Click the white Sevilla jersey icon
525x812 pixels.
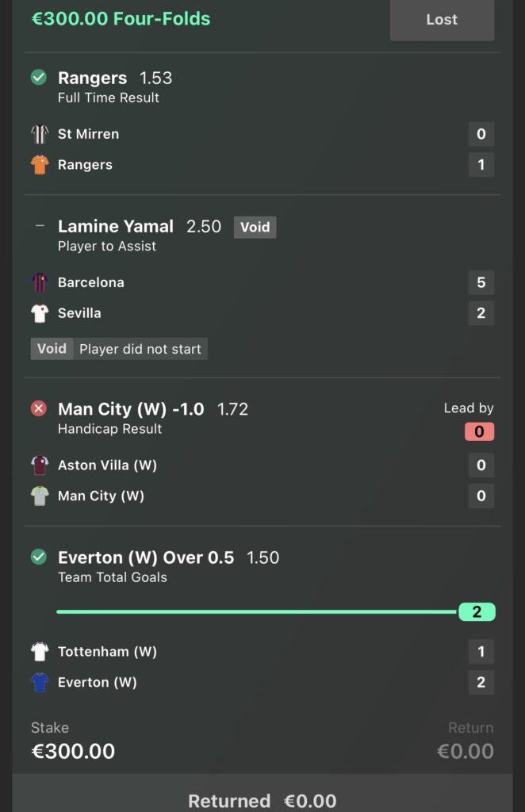(40, 313)
